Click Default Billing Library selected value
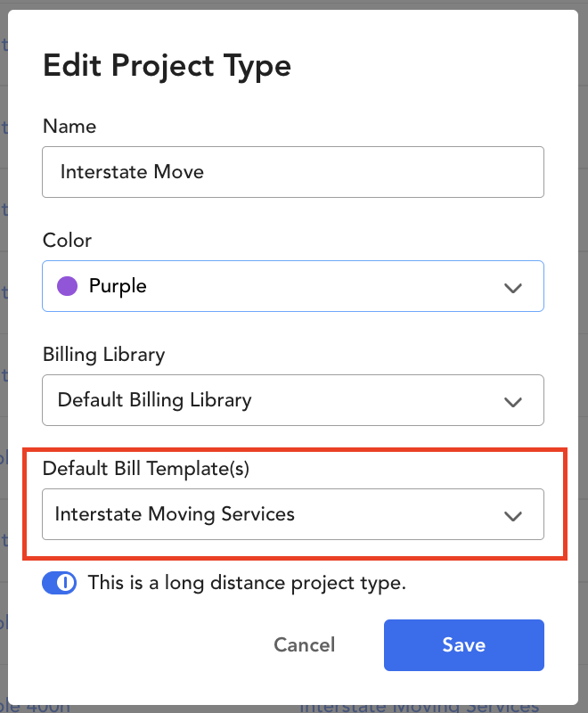Viewport: 588px width, 713px height. click(154, 400)
